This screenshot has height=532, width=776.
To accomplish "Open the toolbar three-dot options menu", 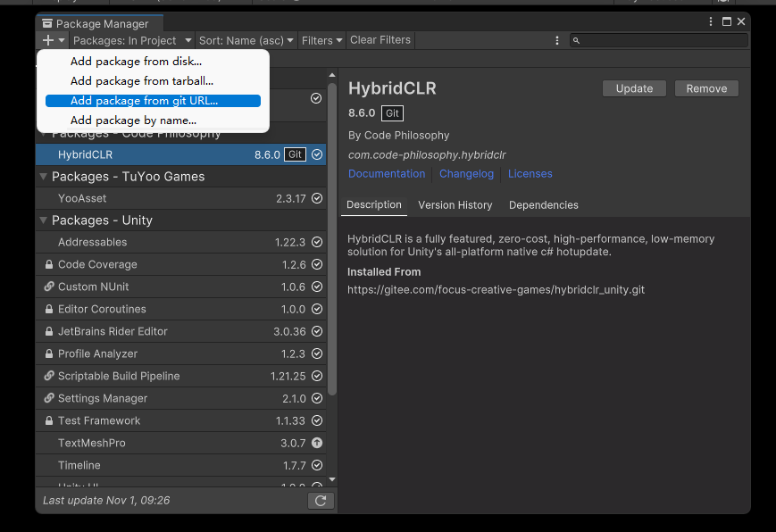I will point(556,40).
